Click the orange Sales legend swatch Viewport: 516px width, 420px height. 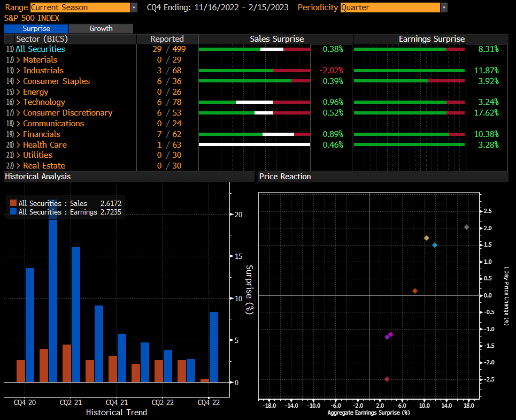click(13, 203)
